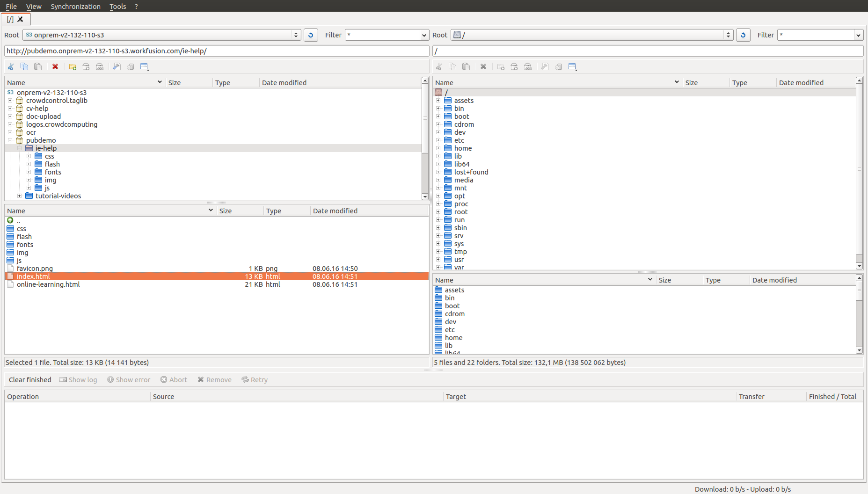Click the grey disk icon beside the wrench in the local pane
The width and height of the screenshot is (868, 494).
(559, 67)
